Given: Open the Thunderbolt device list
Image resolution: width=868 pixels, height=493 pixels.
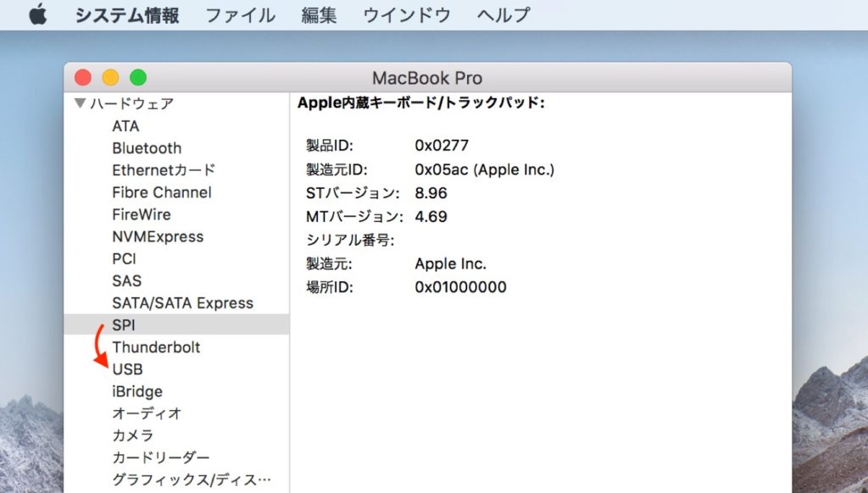Looking at the screenshot, I should (156, 347).
